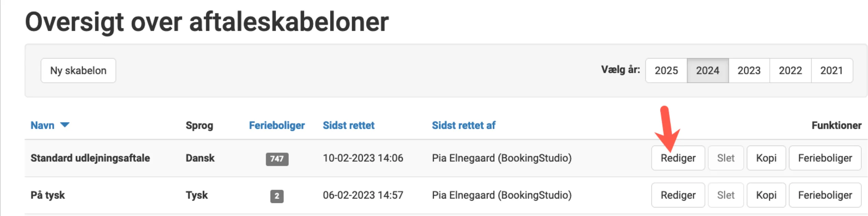Select the 2022 year tab
This screenshot has width=868, height=216.
790,70
